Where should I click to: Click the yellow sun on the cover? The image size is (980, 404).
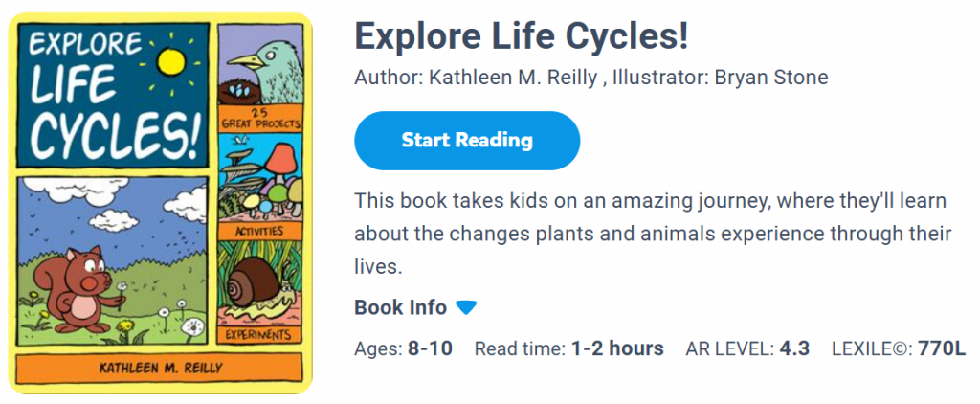point(171,60)
